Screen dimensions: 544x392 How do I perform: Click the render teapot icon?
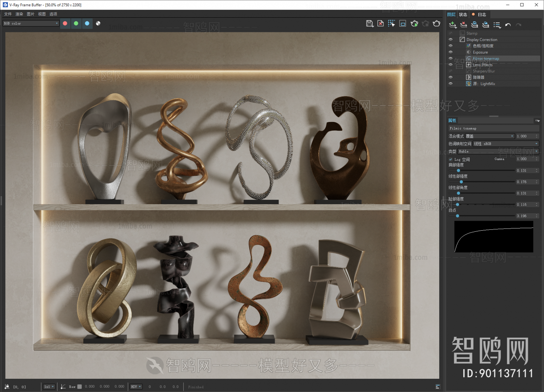[x=437, y=23]
